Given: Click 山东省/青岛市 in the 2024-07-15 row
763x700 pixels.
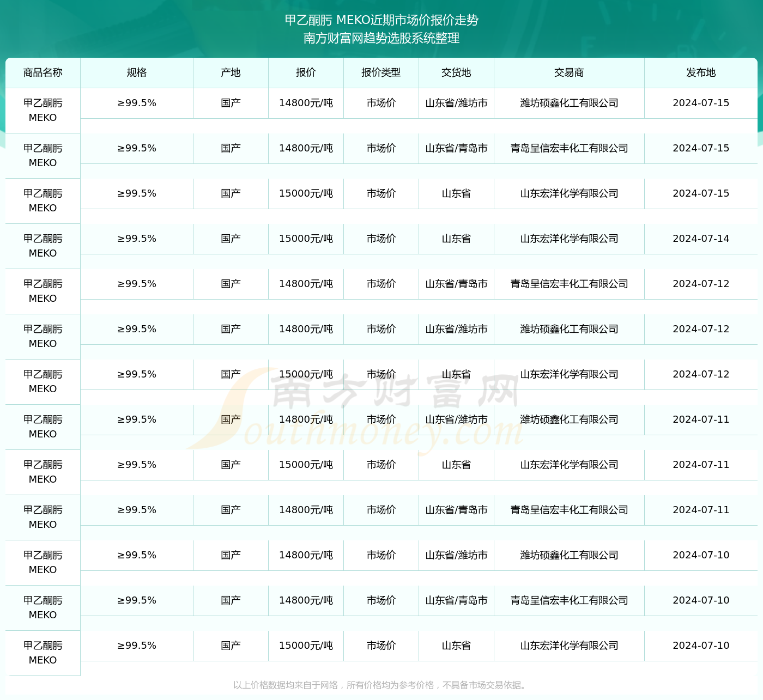Looking at the screenshot, I should point(456,148).
